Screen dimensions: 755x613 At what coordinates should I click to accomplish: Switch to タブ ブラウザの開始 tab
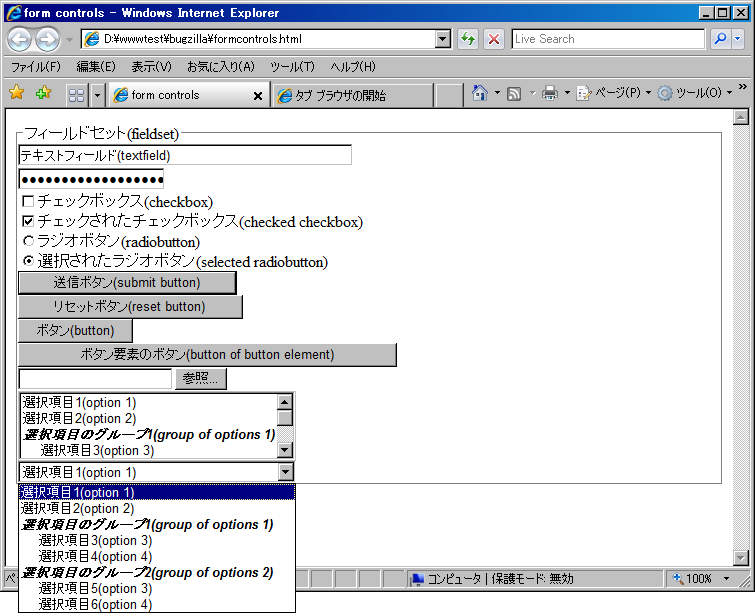click(x=350, y=96)
